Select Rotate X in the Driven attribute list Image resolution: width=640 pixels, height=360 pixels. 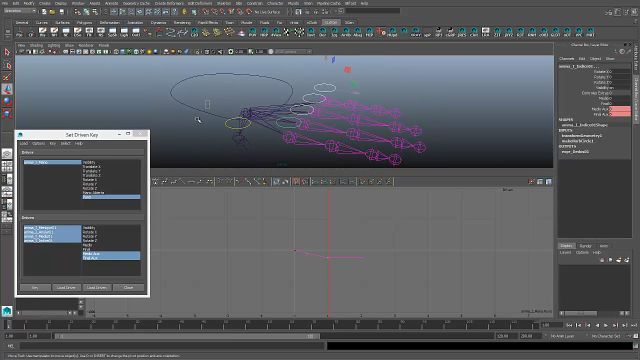89,232
